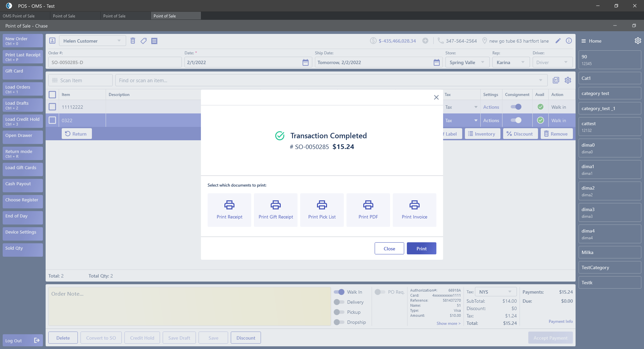Screen dimensions: 644x349
Task: Open the Ship Date calendar picker icon
Action: (x=437, y=62)
